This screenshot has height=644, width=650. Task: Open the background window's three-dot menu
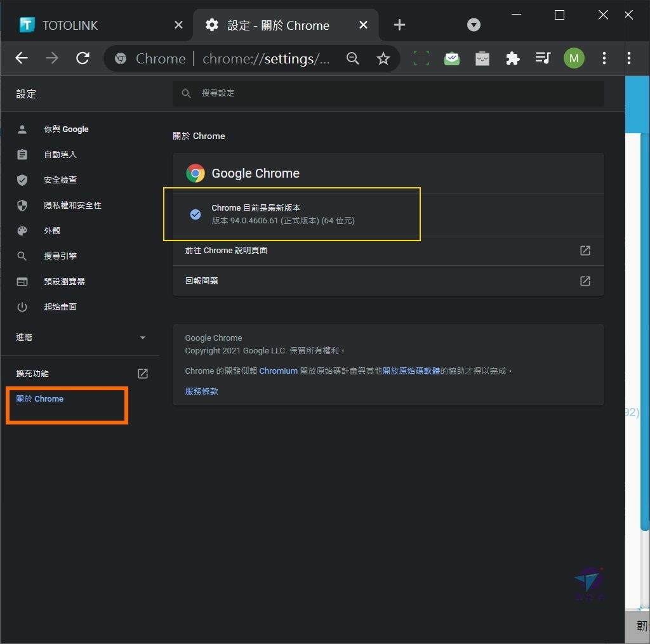tap(629, 58)
